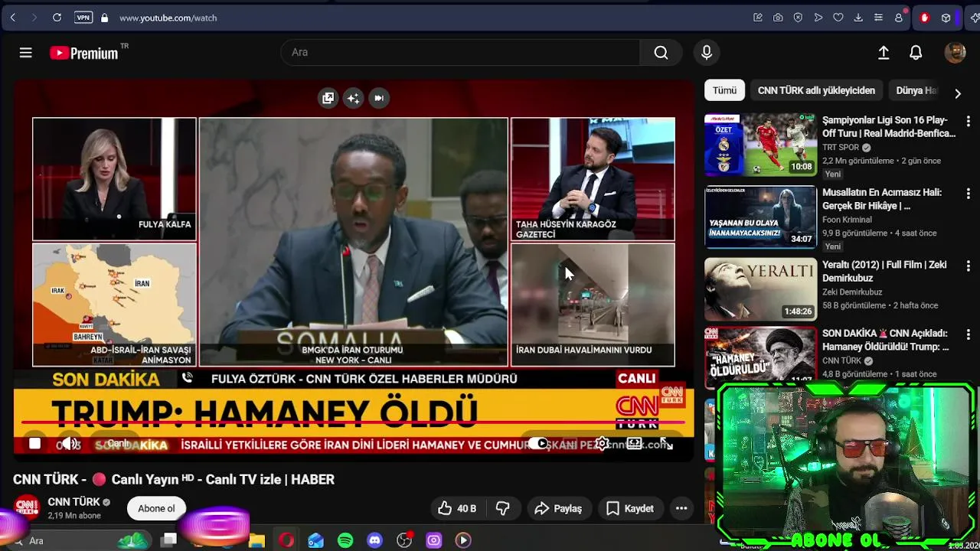Open more actions three-dot button
980x551 pixels.
681,508
